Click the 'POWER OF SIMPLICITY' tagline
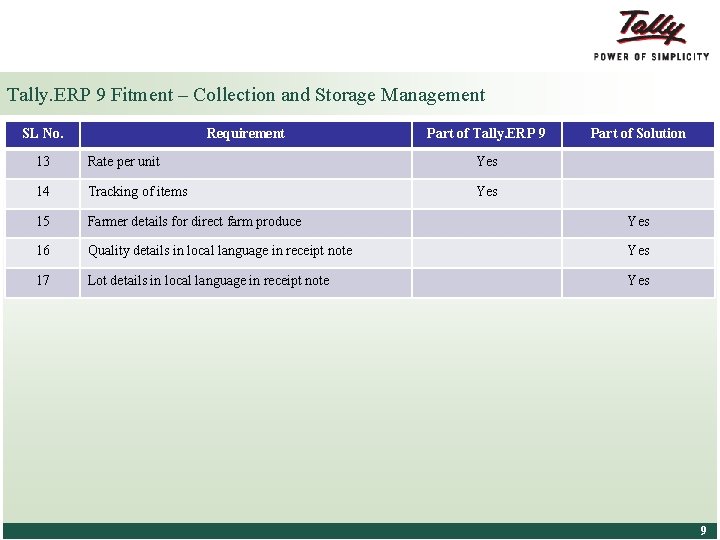 coord(651,57)
